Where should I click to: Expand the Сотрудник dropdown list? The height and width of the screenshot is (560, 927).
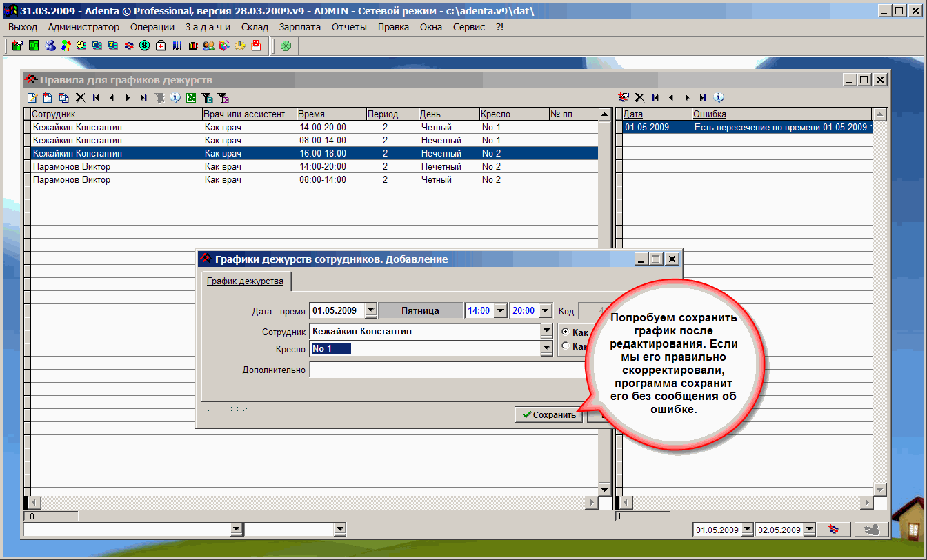point(546,332)
